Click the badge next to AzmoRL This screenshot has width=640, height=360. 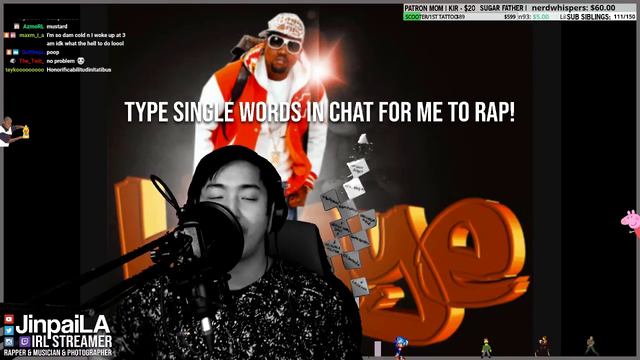coord(17,27)
